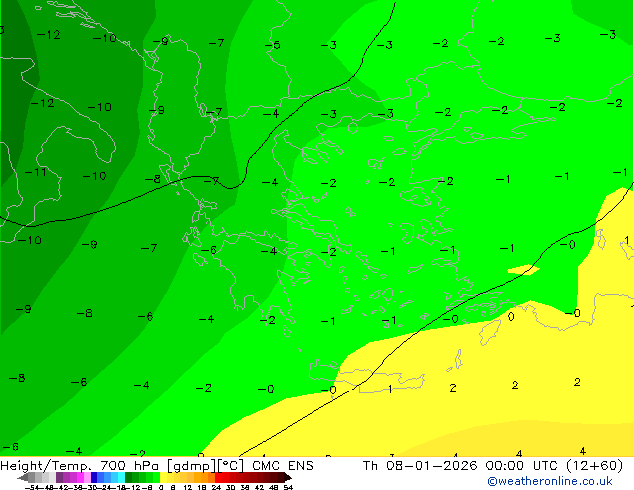This screenshot has height=490, width=634.
Task: Click the bright red segment of the color scale
Action: tap(218, 477)
